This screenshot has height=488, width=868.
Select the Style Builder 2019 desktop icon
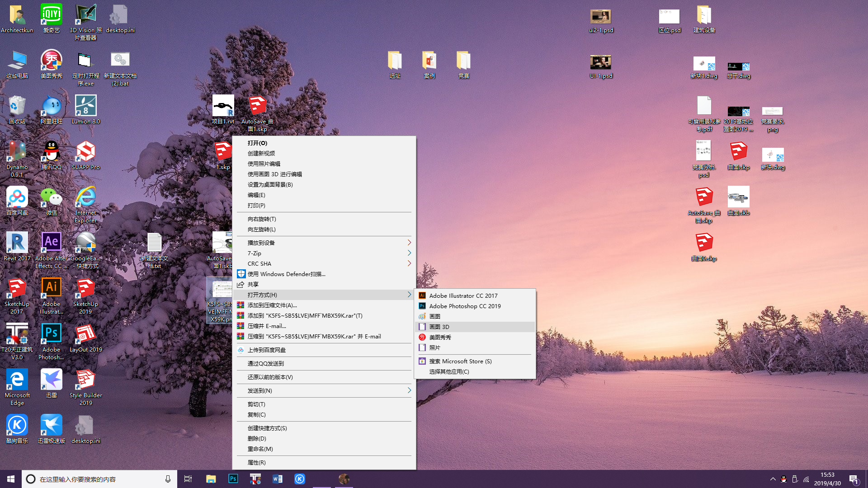point(85,388)
